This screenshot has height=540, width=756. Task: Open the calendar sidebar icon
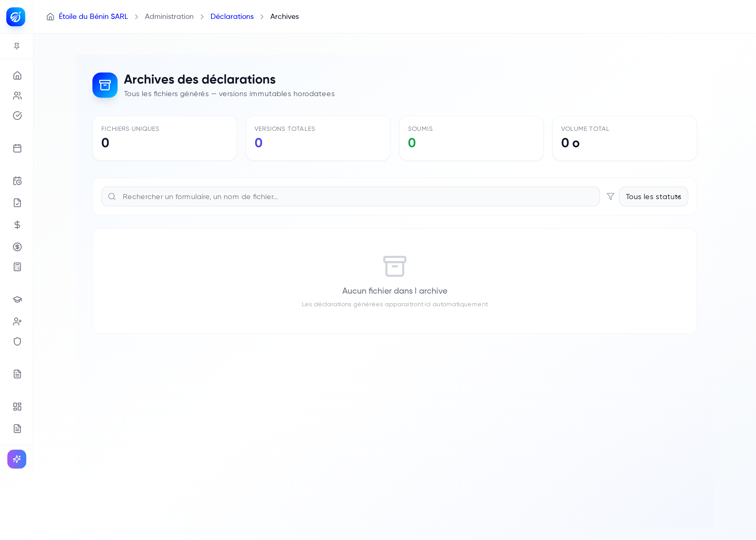(17, 148)
